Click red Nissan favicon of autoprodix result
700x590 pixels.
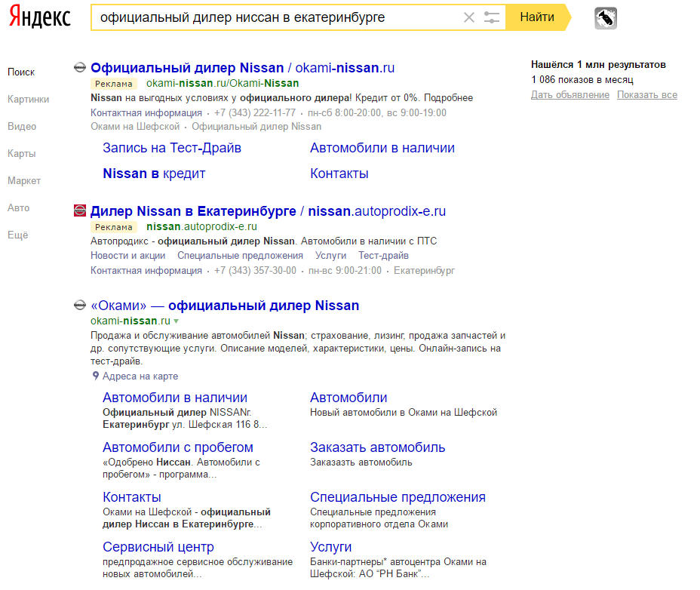tap(80, 211)
